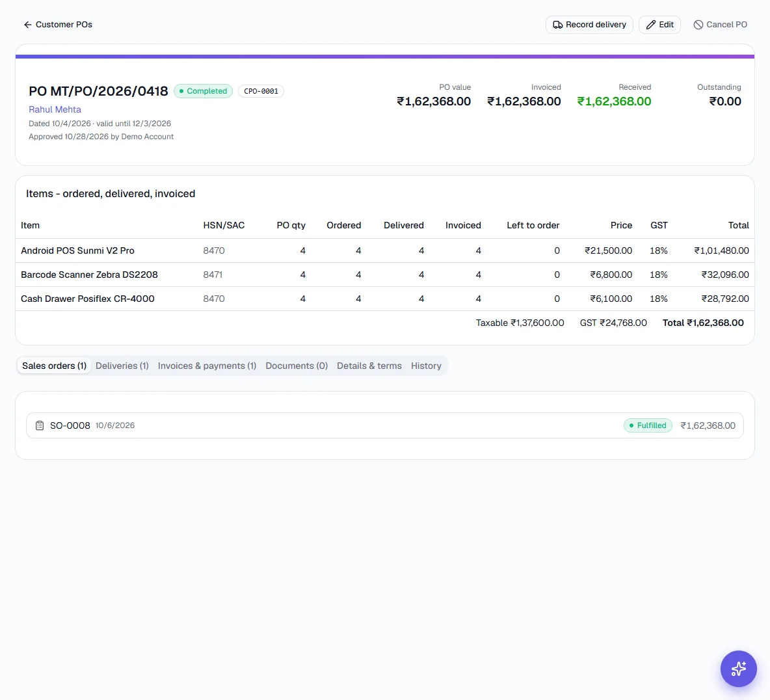The height and width of the screenshot is (700, 770).
Task: Click the row total ₹32,096.00
Action: point(725,275)
